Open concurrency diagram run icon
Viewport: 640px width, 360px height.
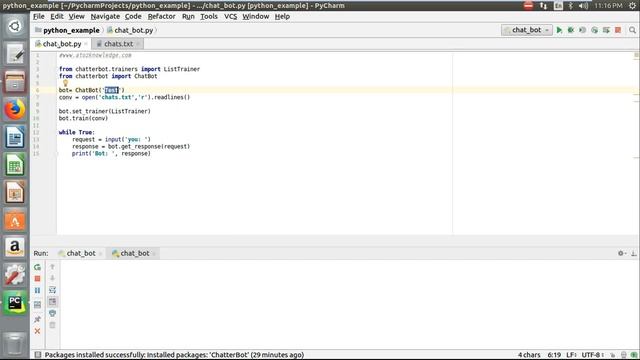coord(607,30)
